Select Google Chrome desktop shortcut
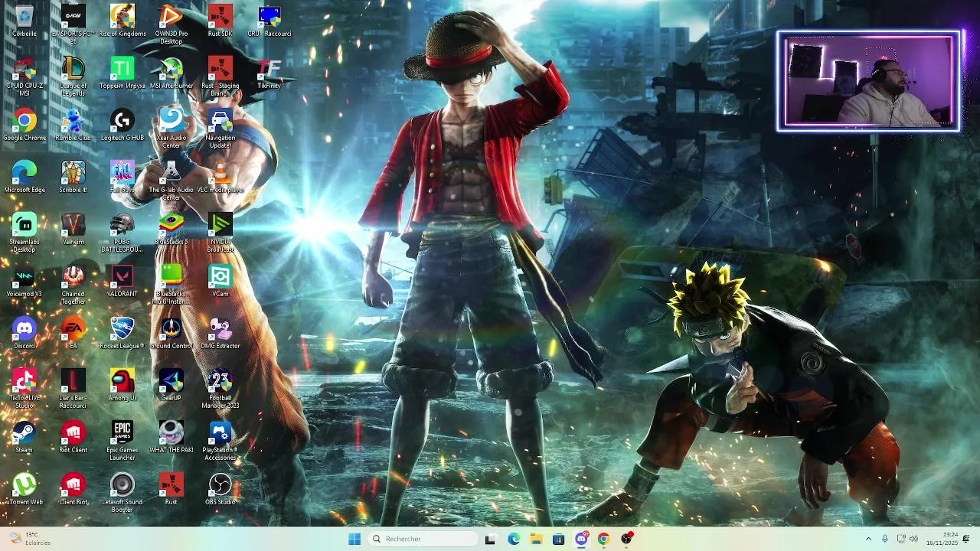Viewport: 980px width, 551px height. point(24,125)
